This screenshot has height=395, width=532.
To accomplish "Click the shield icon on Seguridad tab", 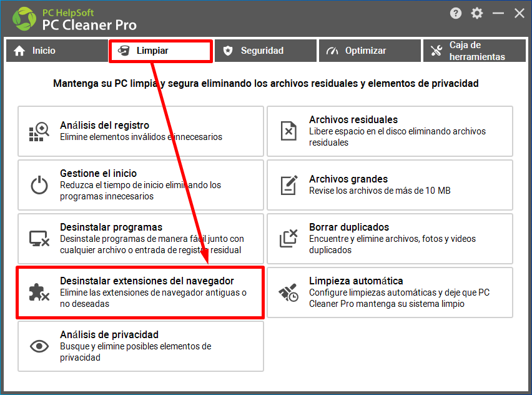I will (228, 51).
